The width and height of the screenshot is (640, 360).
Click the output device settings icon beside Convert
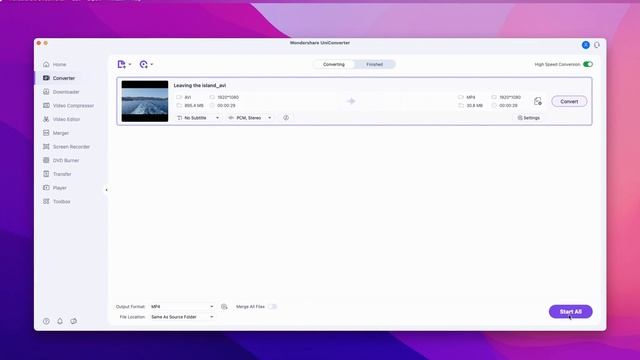click(x=538, y=101)
